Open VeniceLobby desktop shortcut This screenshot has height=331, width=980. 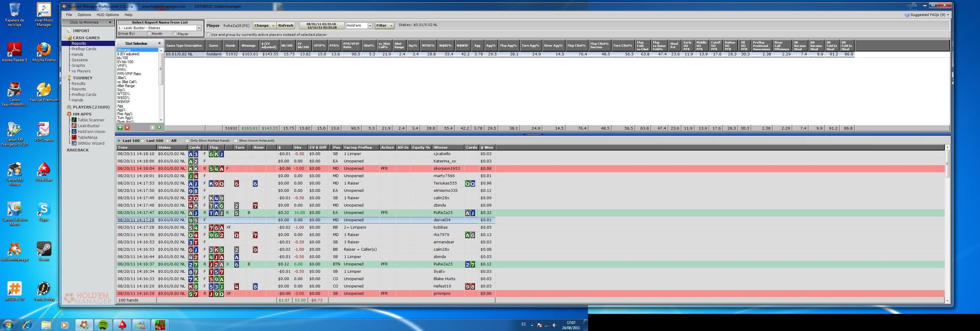(44, 291)
